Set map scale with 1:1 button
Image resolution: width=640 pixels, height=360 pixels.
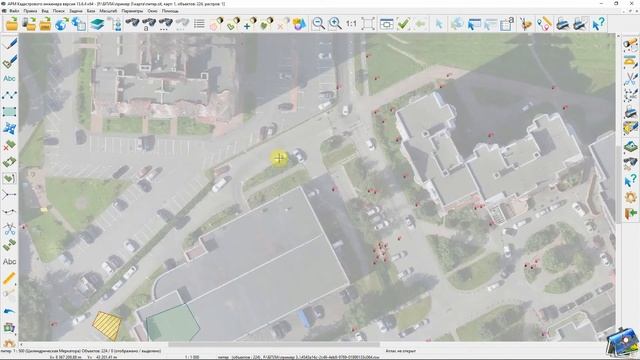coord(351,24)
